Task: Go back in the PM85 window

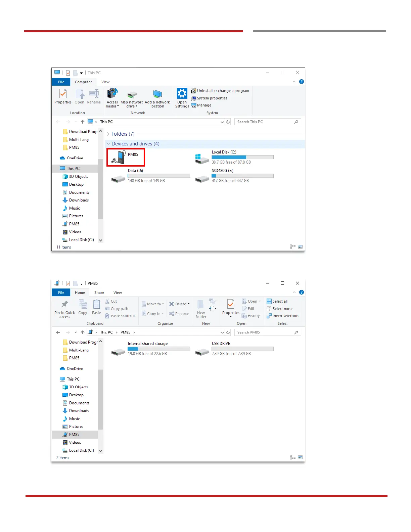Action: pyautogui.click(x=58, y=332)
